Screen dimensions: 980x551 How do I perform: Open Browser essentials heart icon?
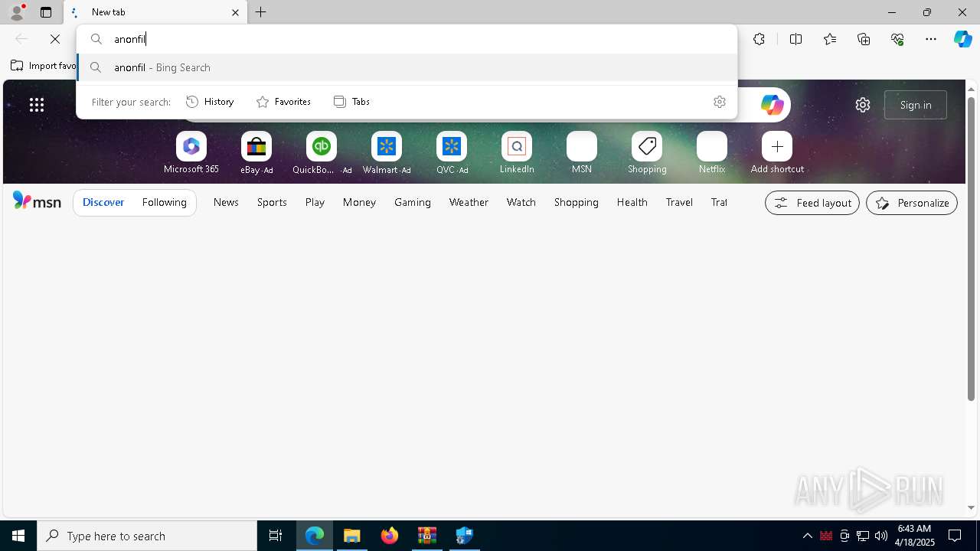pos(897,39)
